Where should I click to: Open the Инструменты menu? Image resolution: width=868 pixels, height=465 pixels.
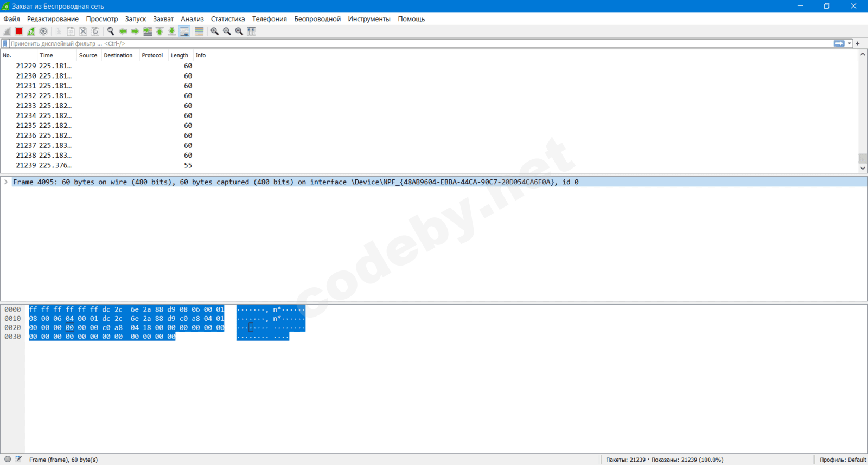pyautogui.click(x=369, y=19)
